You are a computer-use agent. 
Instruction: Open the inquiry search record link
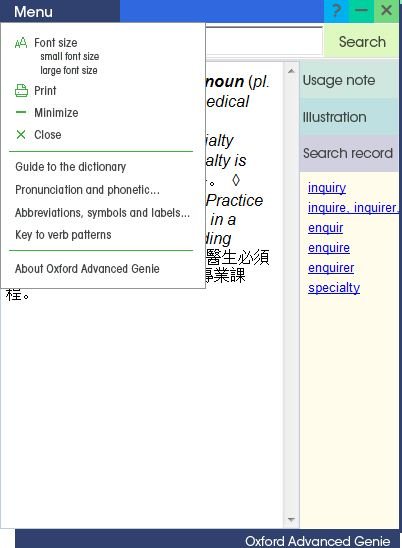click(x=327, y=188)
